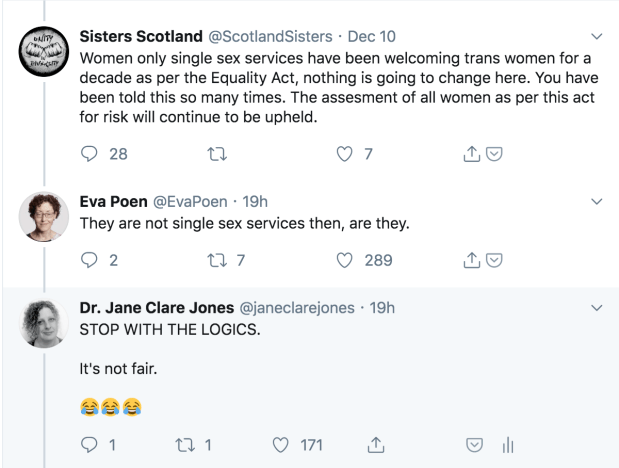Screen dimensions: 619x468
Task: Like Eva Poen's tweet with 289 likes
Action: click(345, 259)
